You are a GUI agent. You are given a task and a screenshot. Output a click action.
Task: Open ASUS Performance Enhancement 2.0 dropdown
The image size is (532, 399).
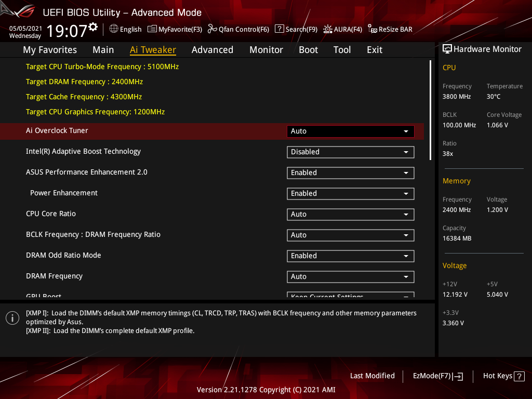[x=351, y=172]
